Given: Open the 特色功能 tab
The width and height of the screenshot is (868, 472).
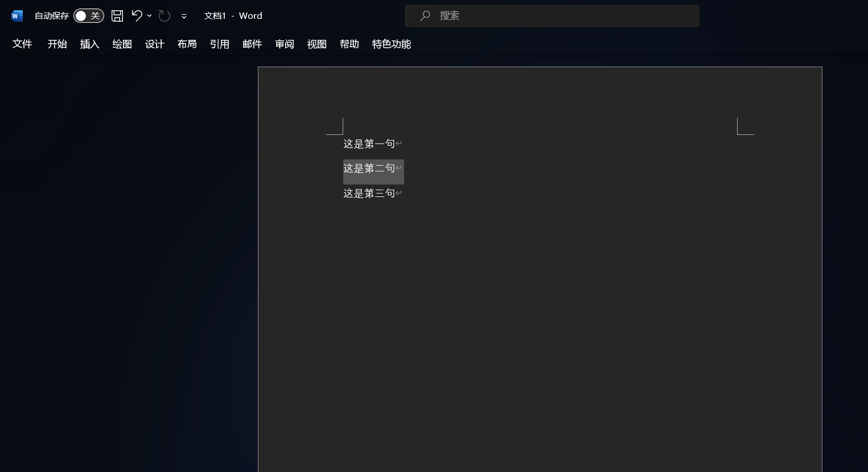Looking at the screenshot, I should (x=391, y=44).
